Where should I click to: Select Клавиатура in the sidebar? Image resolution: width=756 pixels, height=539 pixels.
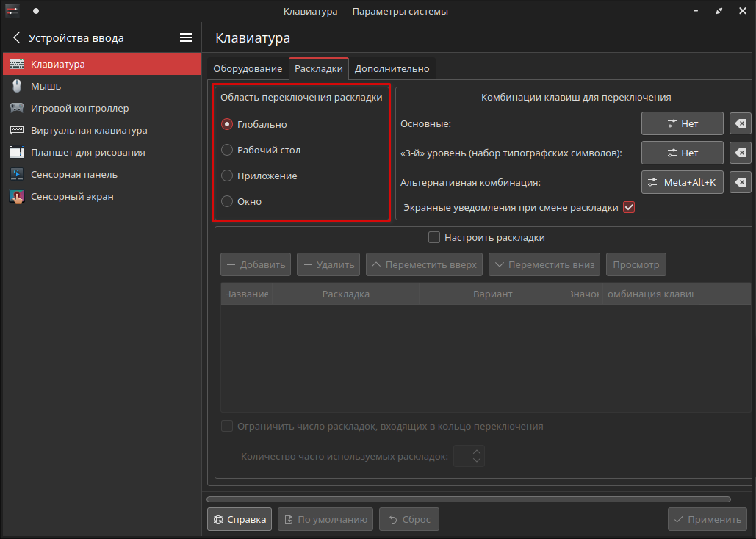[101, 64]
